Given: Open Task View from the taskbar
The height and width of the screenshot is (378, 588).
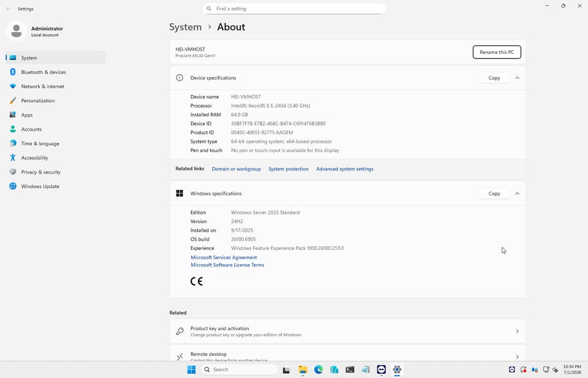Looking at the screenshot, I should pyautogui.click(x=287, y=370).
